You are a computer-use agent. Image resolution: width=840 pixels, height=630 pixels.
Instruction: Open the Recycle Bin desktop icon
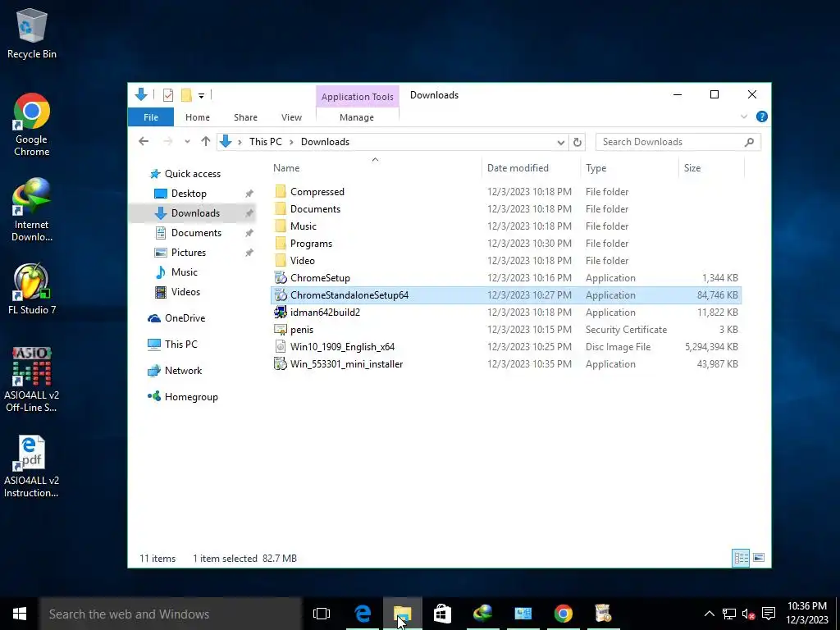tap(32, 33)
